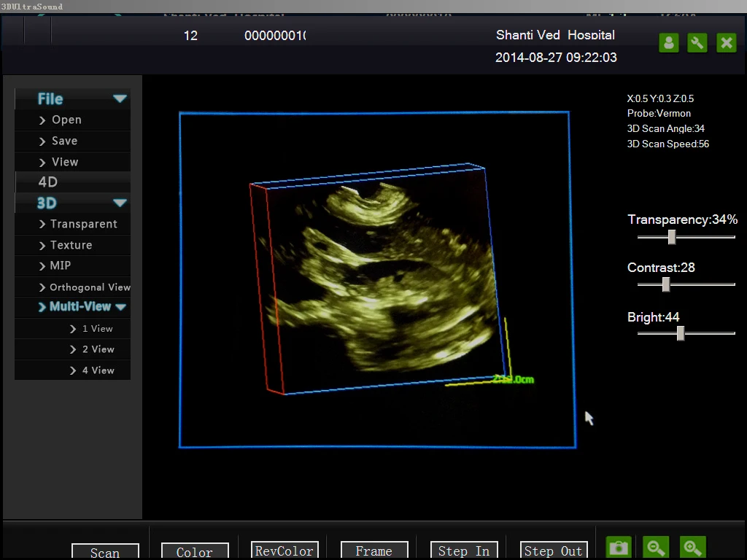
Task: Click the green user profile icon
Action: click(668, 43)
